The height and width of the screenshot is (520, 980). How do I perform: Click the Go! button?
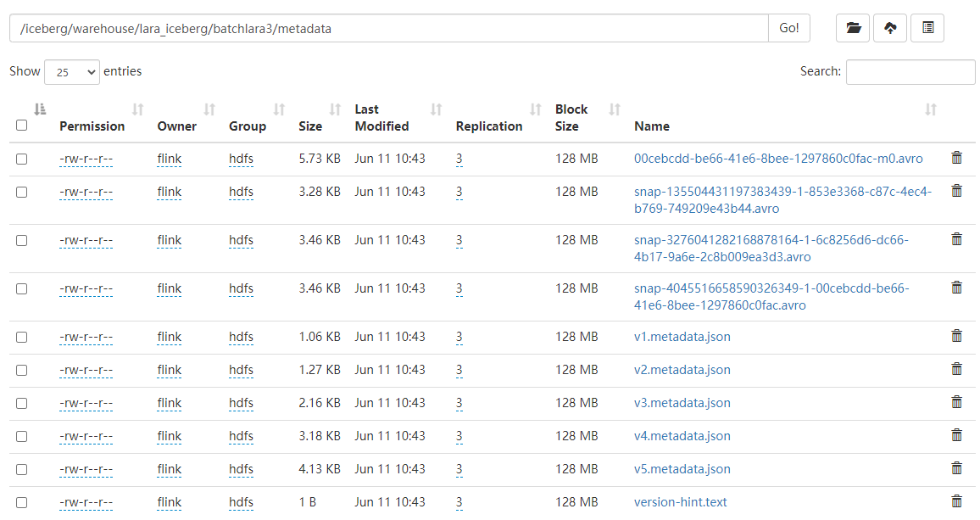click(x=788, y=27)
